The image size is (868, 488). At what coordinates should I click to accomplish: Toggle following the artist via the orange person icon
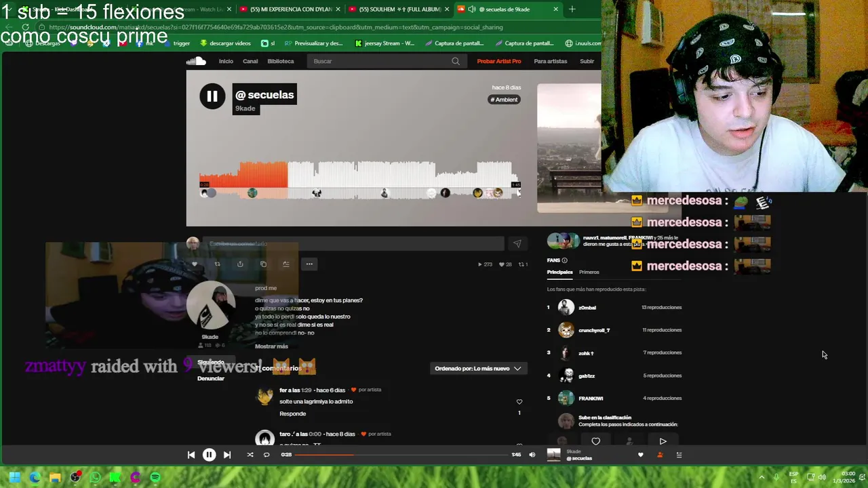pos(660,455)
